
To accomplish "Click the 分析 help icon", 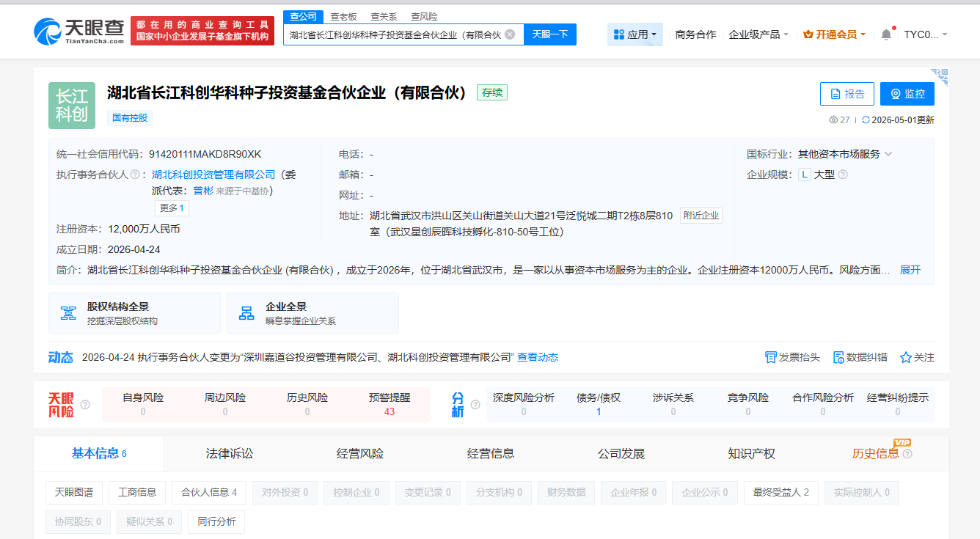I will click(x=475, y=404).
